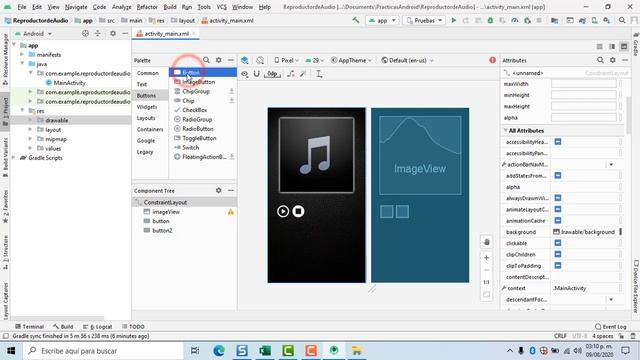Screen dimensions: 640x360
Task: Toggle pan hand tool in design view
Action: 487,242
